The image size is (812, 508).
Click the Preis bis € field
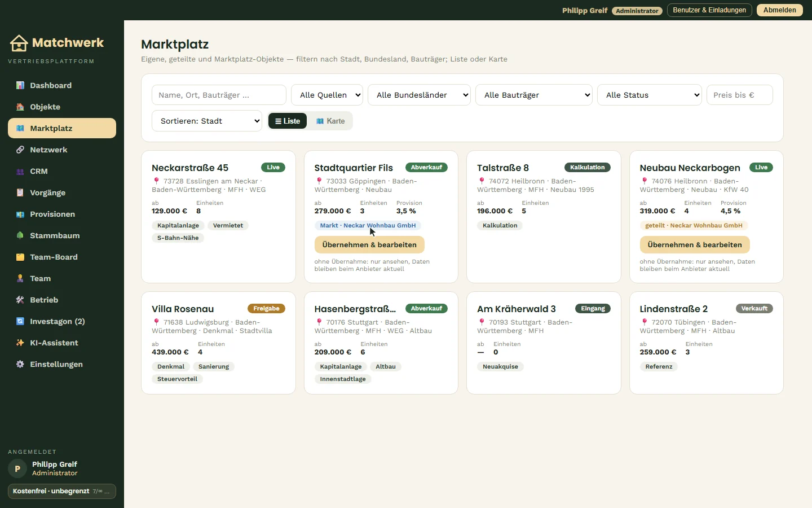(740, 95)
